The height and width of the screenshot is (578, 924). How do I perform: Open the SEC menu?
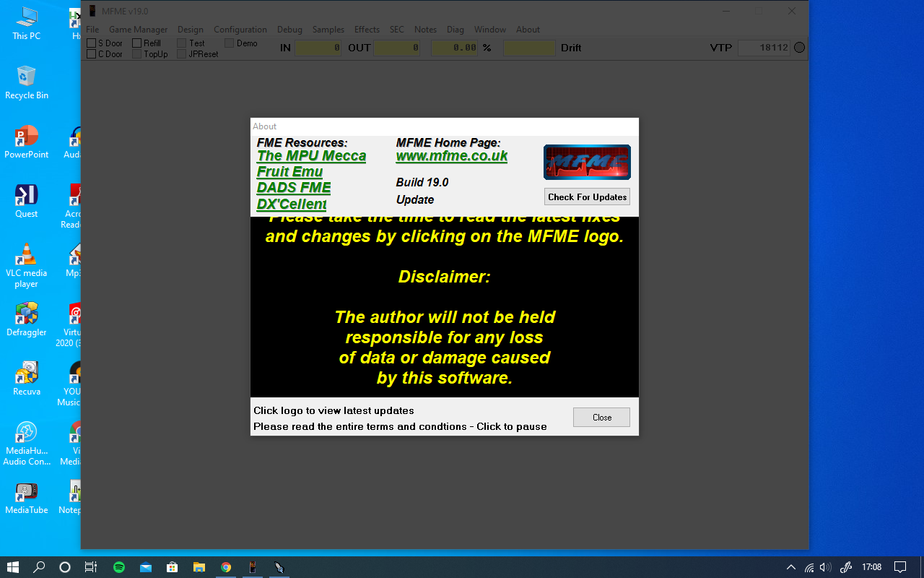(x=397, y=30)
